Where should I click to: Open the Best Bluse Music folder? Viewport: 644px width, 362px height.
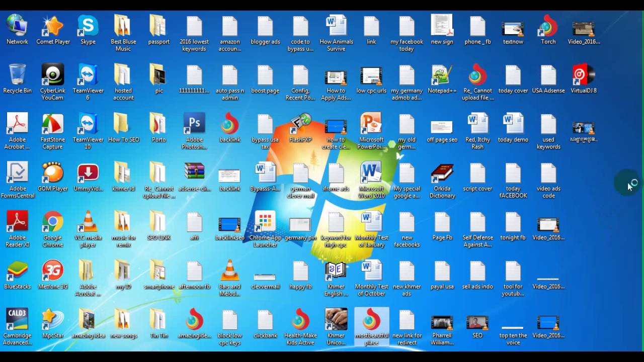click(x=123, y=34)
